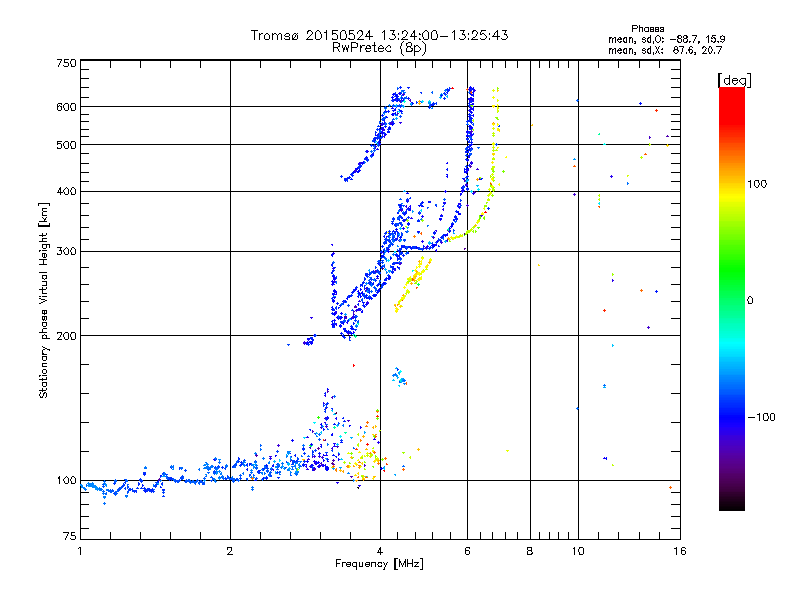Screen dimensions: 800x600
Task: Click the x-axis tick label "8"
Action: pyautogui.click(x=530, y=551)
